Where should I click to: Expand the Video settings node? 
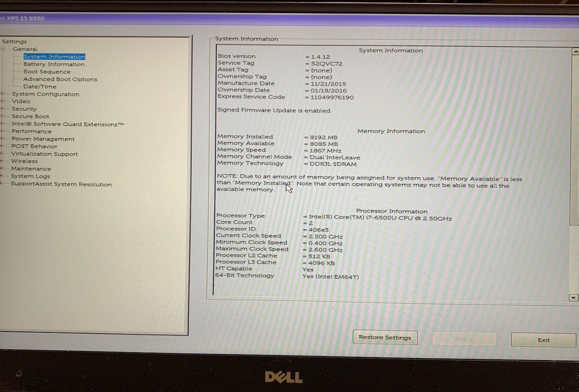[3, 101]
